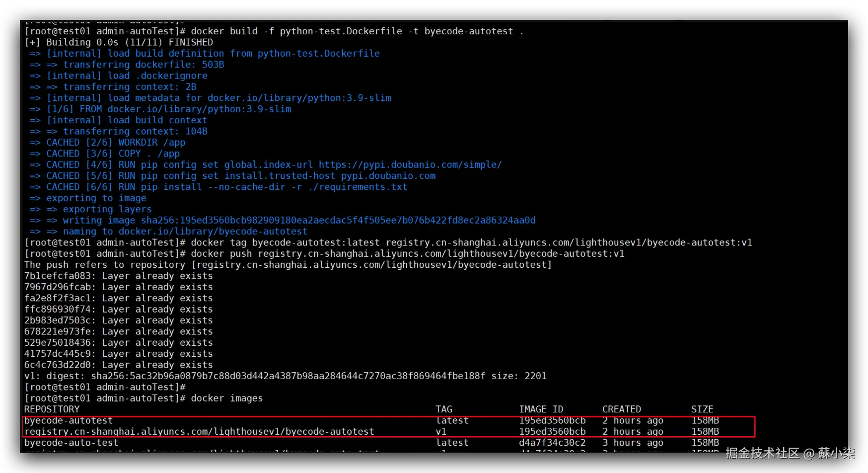Select the 'docker push registry.cn-shanghai.aliyuncs.com' command line
This screenshot has width=868, height=473.
(324, 254)
